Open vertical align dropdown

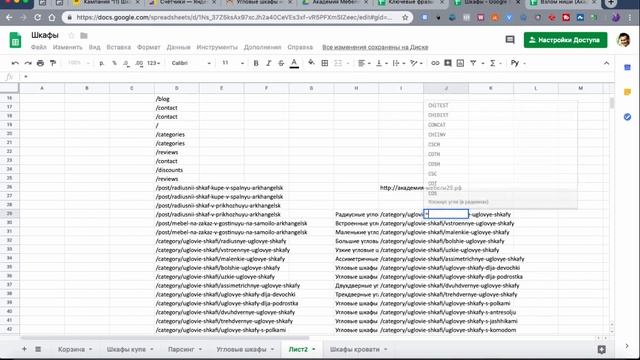(381, 63)
